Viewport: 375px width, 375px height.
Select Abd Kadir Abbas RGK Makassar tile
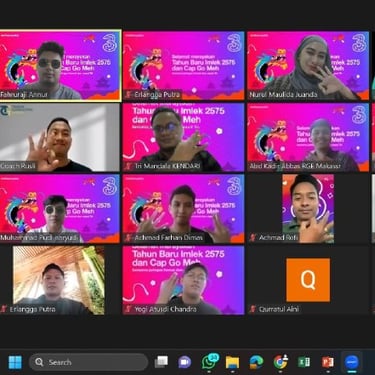point(308,137)
